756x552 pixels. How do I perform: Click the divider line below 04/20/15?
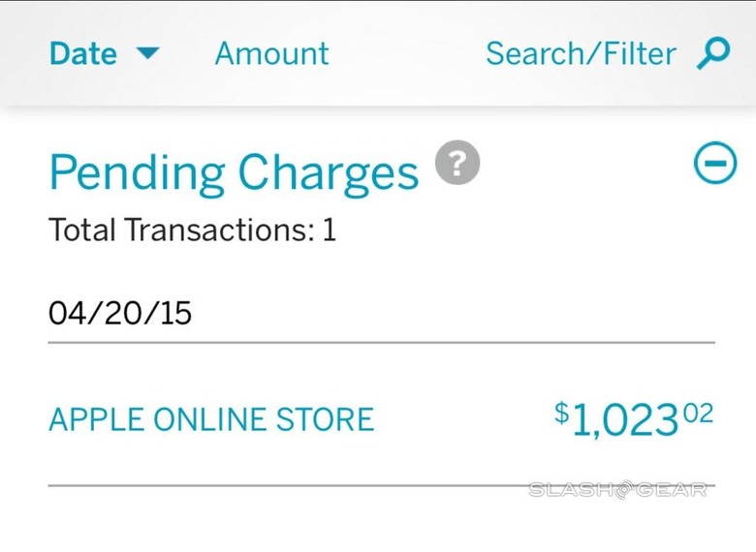pos(381,343)
